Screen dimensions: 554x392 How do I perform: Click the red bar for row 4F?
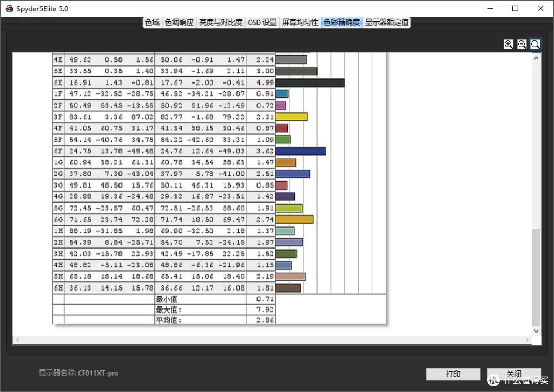click(x=282, y=128)
